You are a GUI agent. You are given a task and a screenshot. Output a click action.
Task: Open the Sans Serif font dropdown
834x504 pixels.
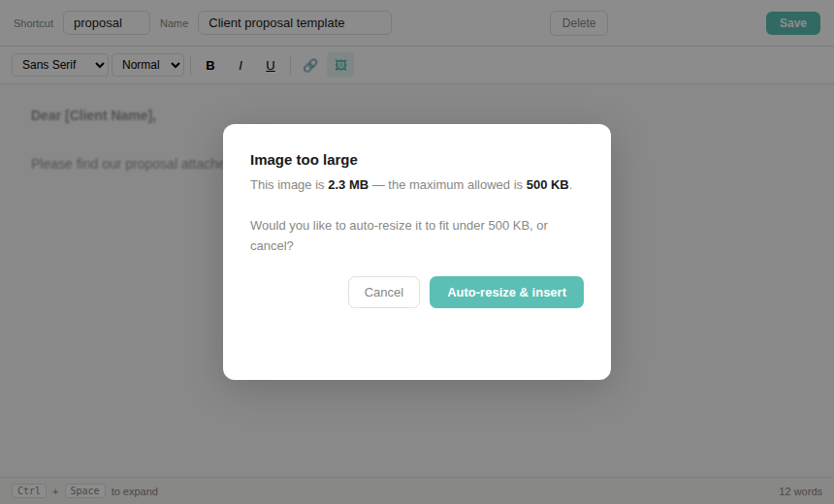[x=60, y=65]
